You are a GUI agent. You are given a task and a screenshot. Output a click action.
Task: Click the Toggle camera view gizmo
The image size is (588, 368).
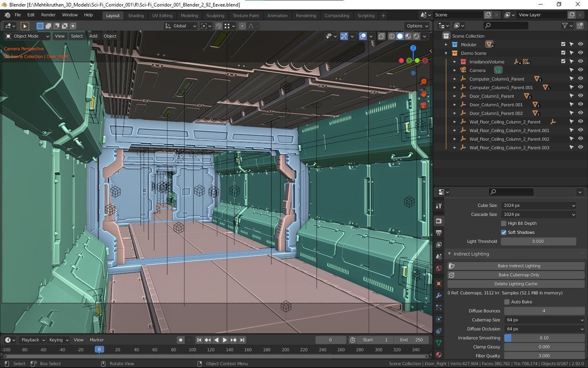(423, 105)
